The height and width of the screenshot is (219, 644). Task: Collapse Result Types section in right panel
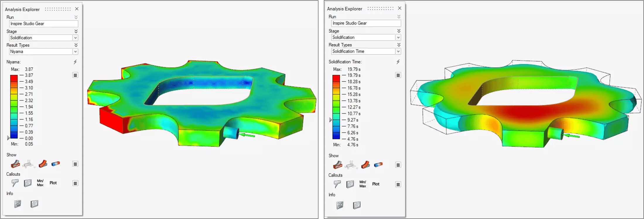(399, 45)
